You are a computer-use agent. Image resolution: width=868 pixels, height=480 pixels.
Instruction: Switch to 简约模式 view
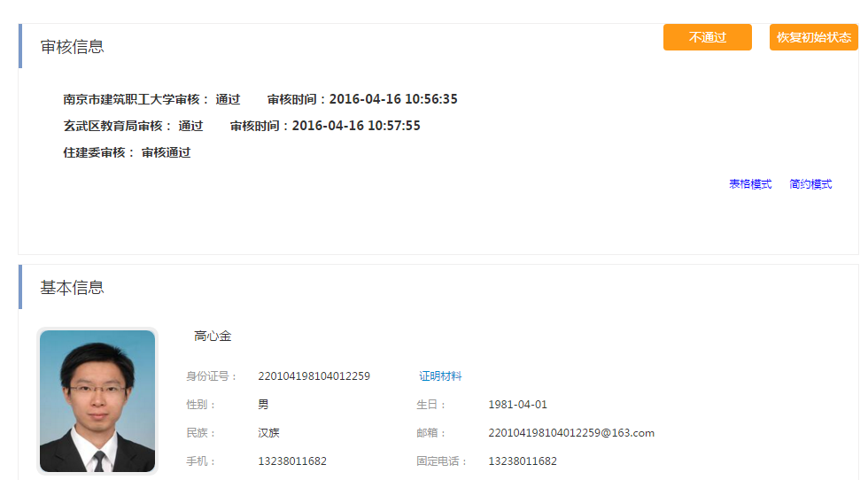pos(810,184)
